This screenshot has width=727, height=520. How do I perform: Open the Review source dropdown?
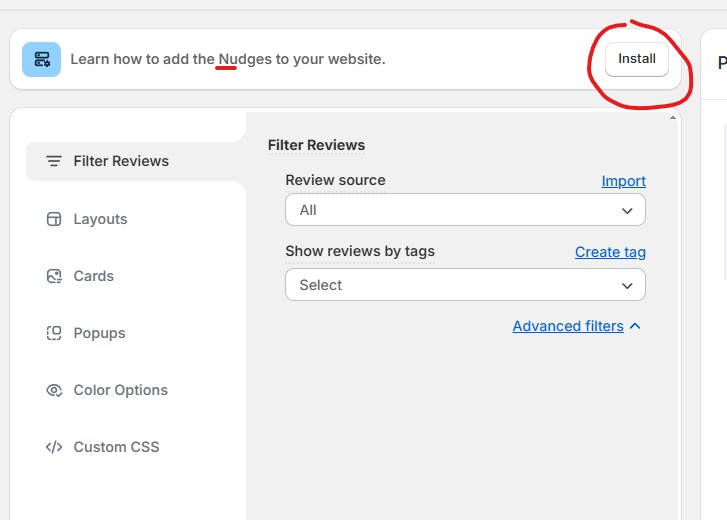[x=465, y=210]
